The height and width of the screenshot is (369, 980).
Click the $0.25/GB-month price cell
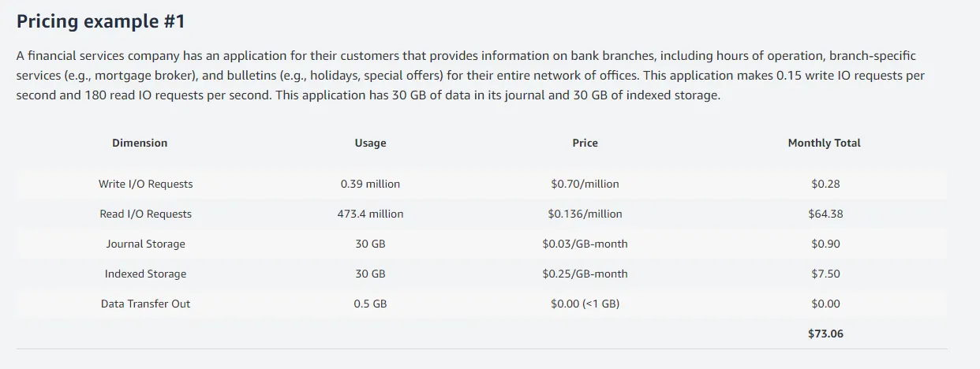(x=585, y=274)
